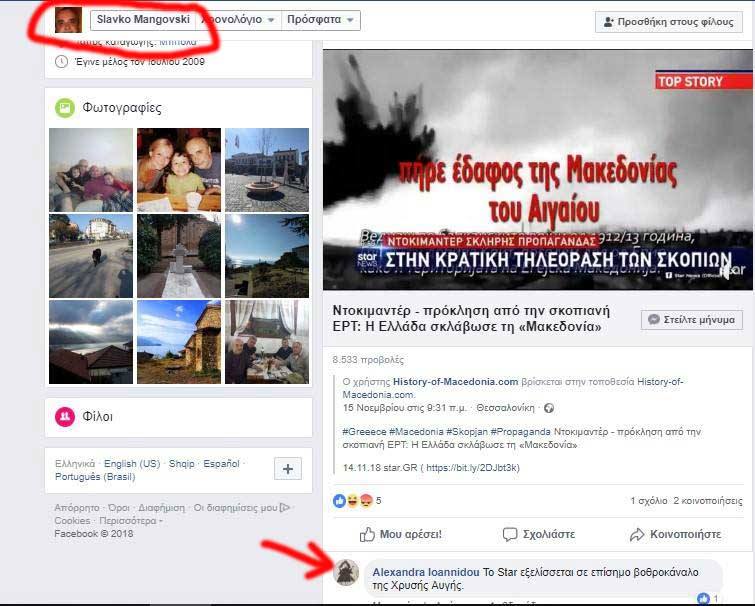Select Português (Brasil) language link
This screenshot has height=606, width=755.
pyautogui.click(x=95, y=477)
